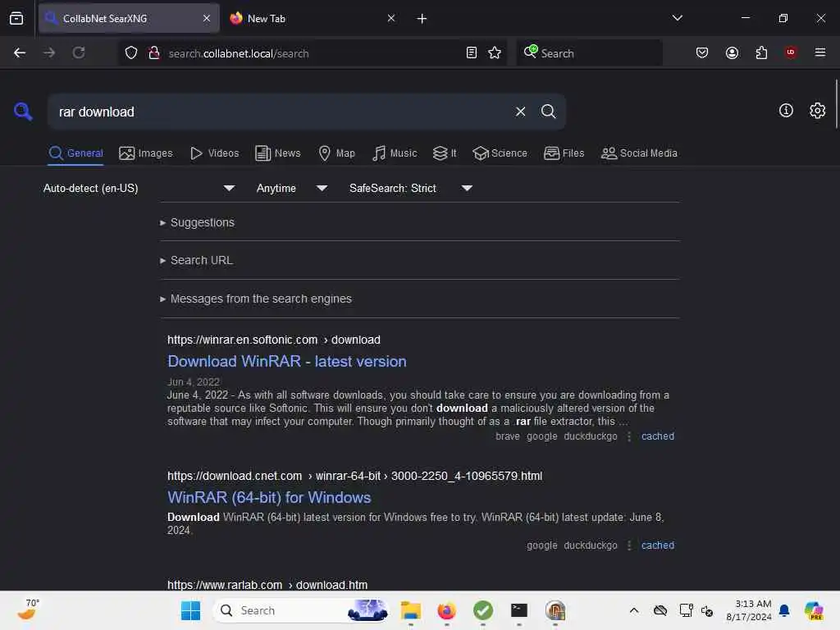Open the uBlock Origin extension icon

(x=791, y=52)
